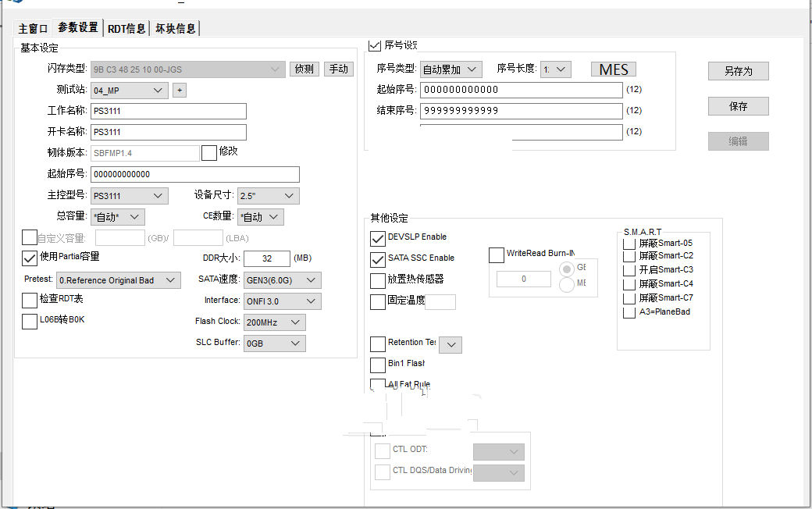Enable the WriteRead Burn-IN checkbox

coord(496,255)
